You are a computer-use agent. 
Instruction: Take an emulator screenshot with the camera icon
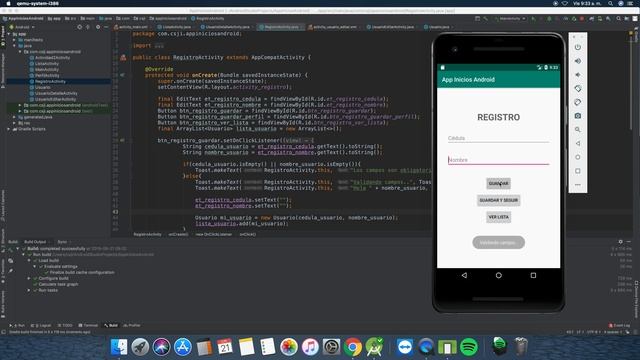coord(578,116)
